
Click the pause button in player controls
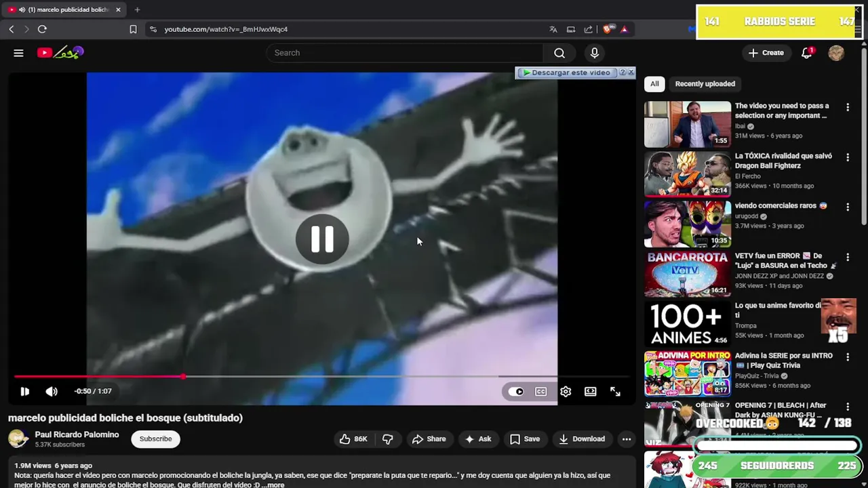(x=24, y=391)
